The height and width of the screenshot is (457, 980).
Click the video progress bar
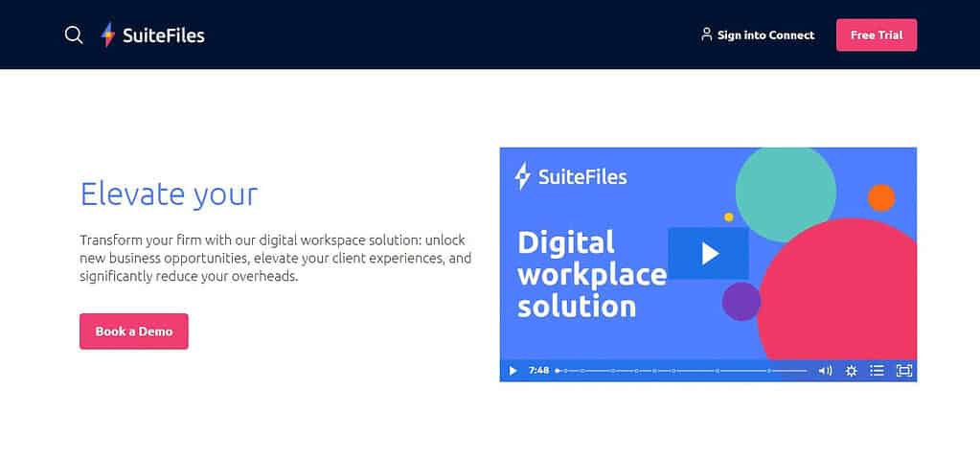pyautogui.click(x=681, y=371)
